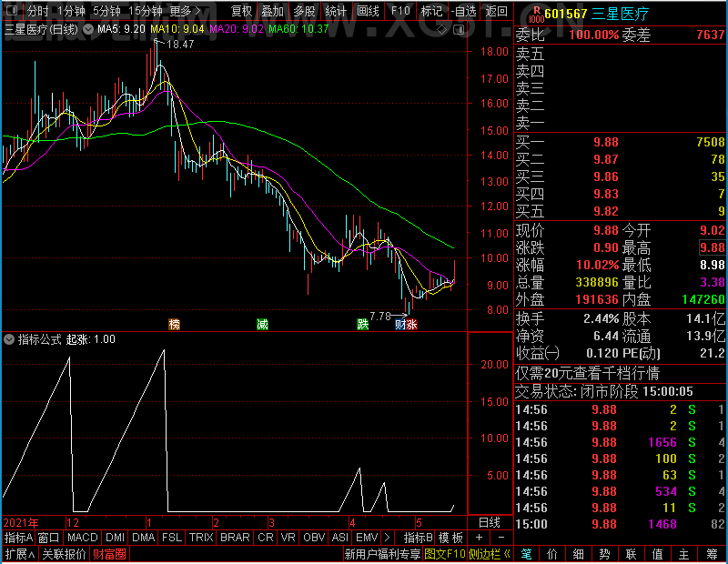
Task: Select the MACD indicator
Action: [x=83, y=538]
